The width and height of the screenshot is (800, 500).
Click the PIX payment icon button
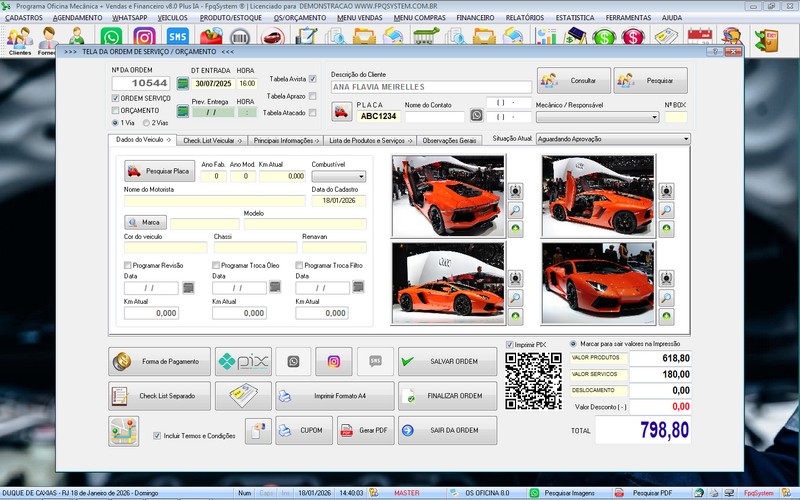(x=243, y=362)
